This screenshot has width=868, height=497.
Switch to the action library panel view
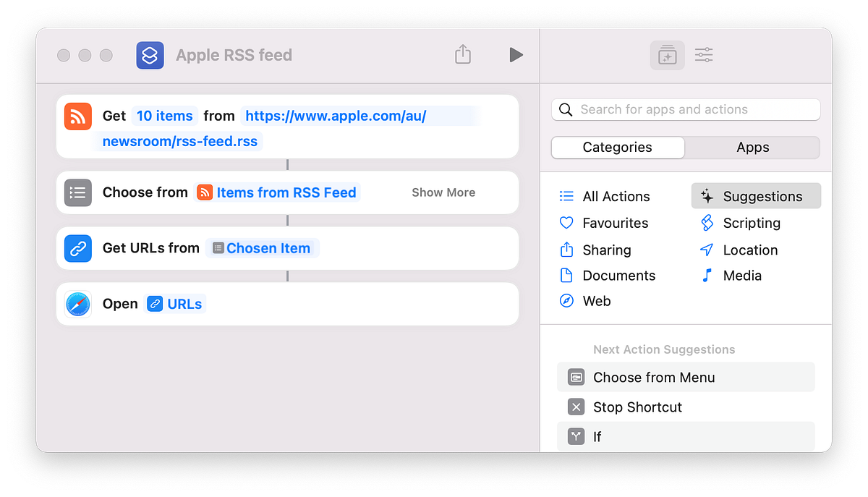[x=667, y=55]
